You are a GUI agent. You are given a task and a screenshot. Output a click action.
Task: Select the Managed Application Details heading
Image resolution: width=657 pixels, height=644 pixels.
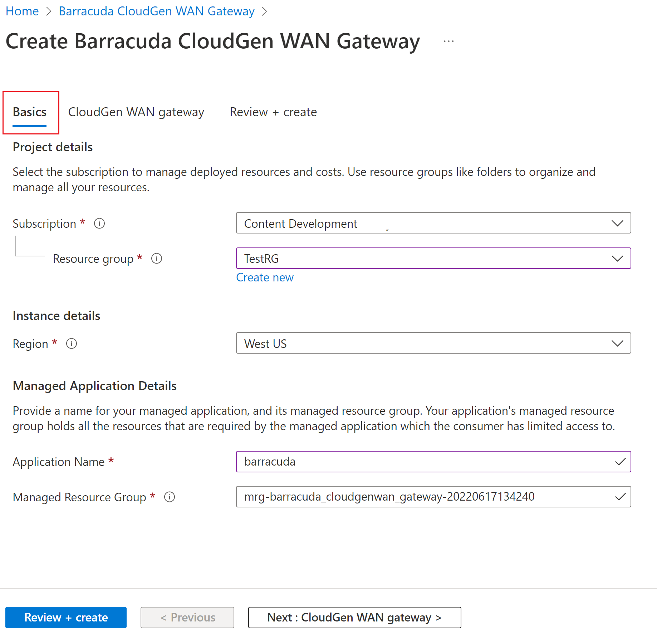(95, 386)
